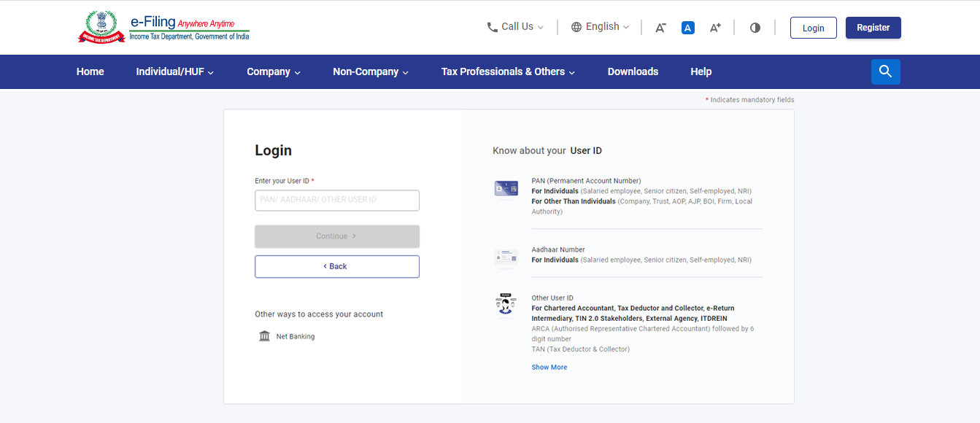Screen dimensions: 980x423
Task: Click the Back button below Continue
Action: click(x=336, y=266)
